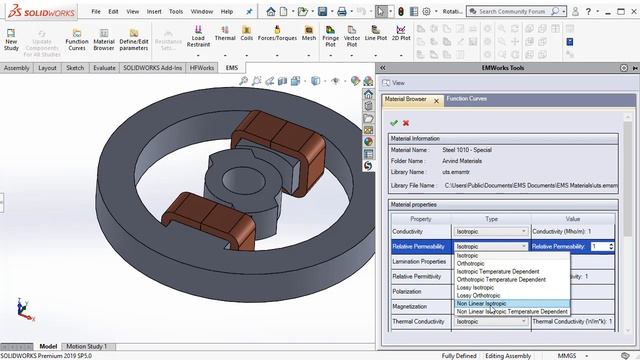Image resolution: width=640 pixels, height=360 pixels.
Task: Pin the menu bar with pushpin
Action: click(249, 11)
